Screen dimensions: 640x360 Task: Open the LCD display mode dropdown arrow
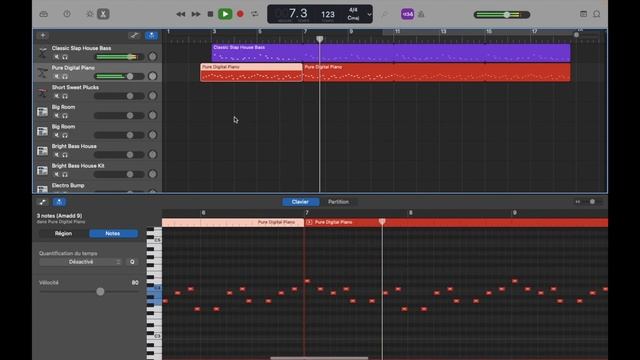point(369,14)
